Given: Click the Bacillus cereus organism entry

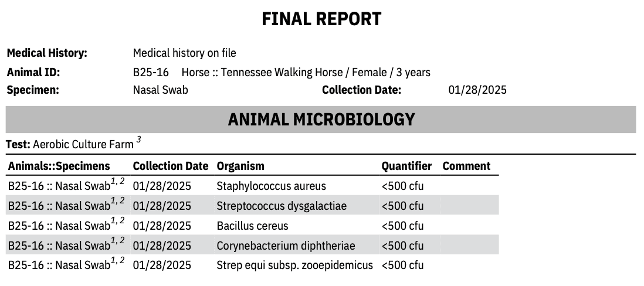Looking at the screenshot, I should (x=252, y=226).
